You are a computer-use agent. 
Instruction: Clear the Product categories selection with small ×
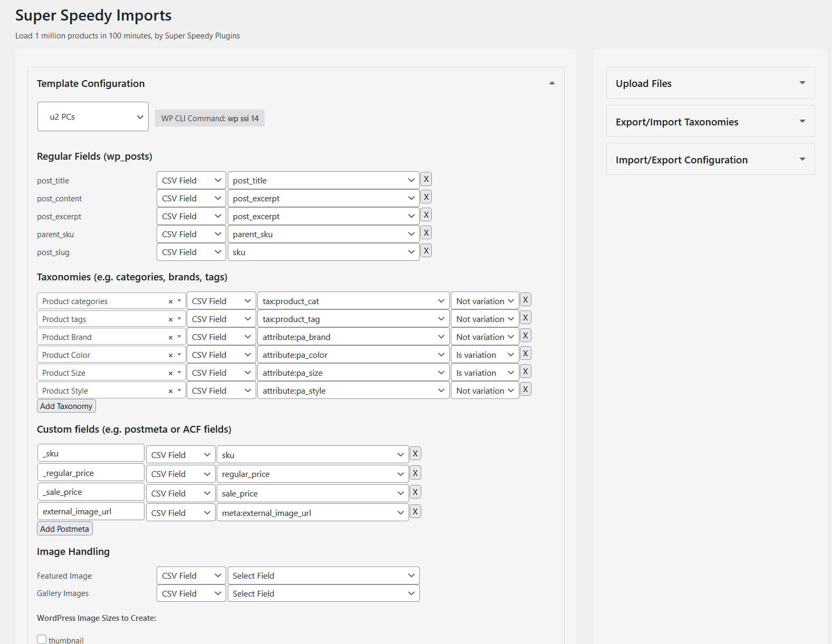click(x=170, y=302)
